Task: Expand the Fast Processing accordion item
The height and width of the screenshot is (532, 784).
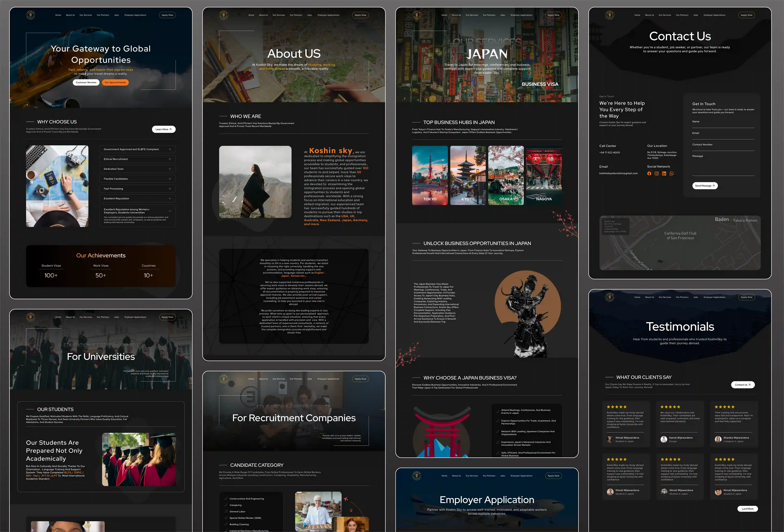Action: pyautogui.click(x=137, y=189)
